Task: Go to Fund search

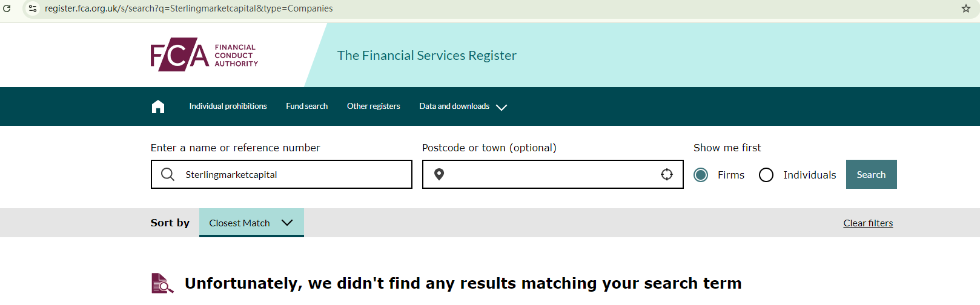Action: 306,107
